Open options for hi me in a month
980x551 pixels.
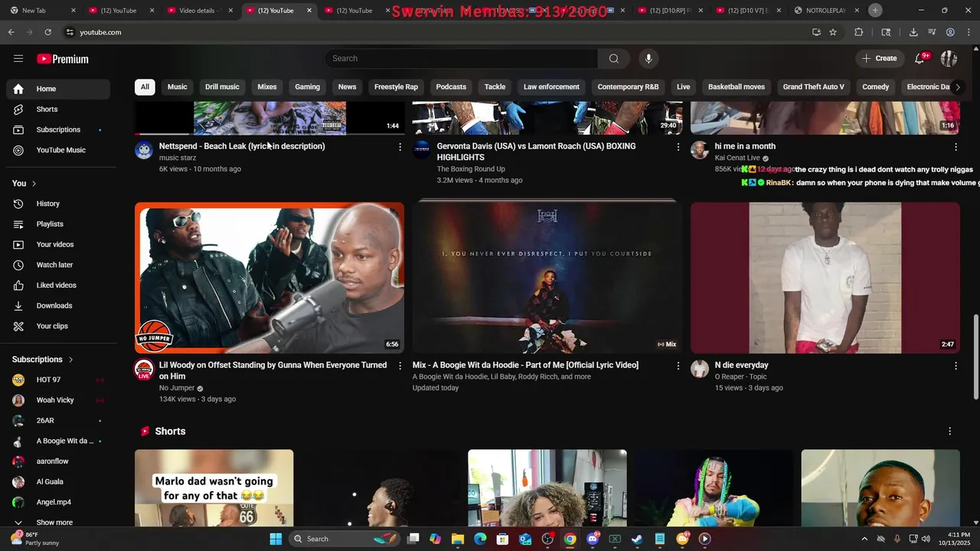(955, 147)
